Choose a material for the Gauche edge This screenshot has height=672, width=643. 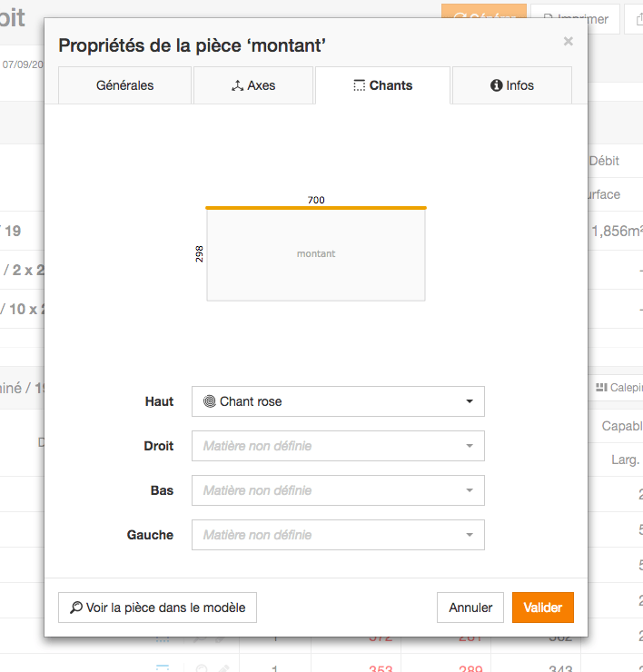[x=338, y=535]
